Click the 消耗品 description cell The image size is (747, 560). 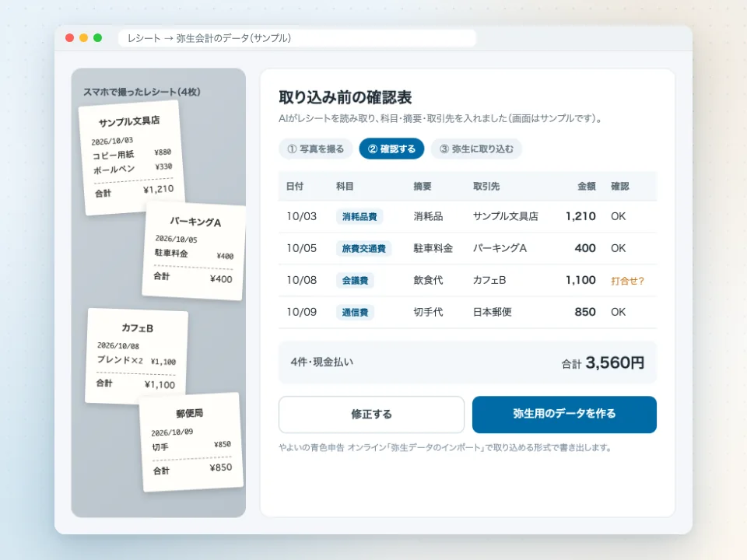pyautogui.click(x=428, y=216)
